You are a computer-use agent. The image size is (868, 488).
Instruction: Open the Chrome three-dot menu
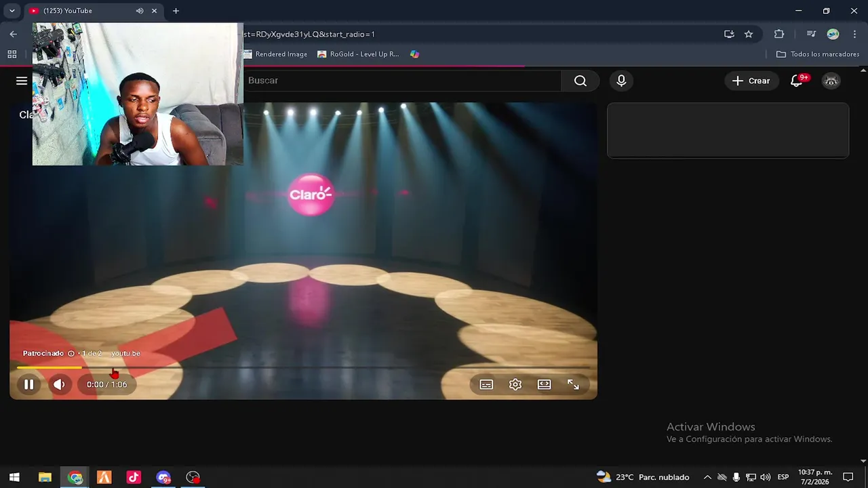pos(854,34)
